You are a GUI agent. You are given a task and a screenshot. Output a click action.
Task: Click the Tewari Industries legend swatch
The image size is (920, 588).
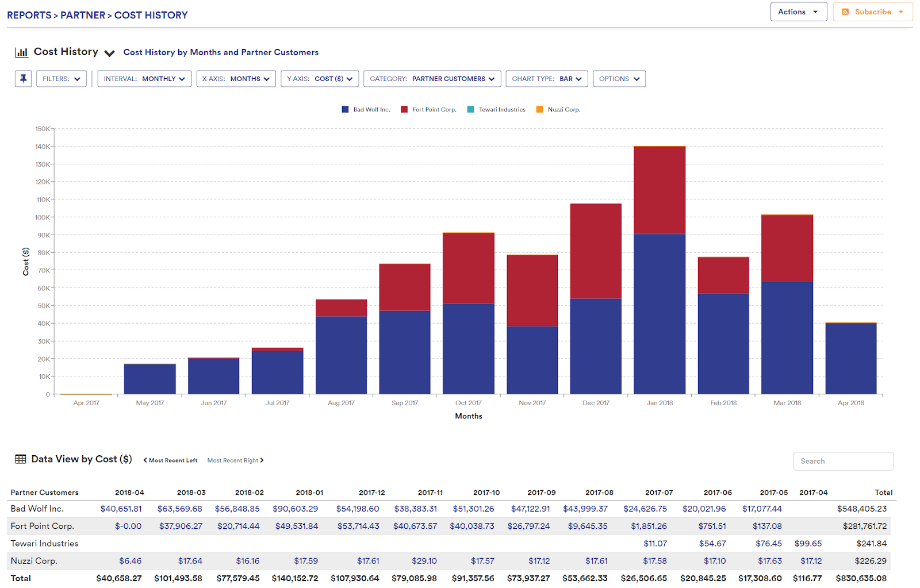pos(470,109)
